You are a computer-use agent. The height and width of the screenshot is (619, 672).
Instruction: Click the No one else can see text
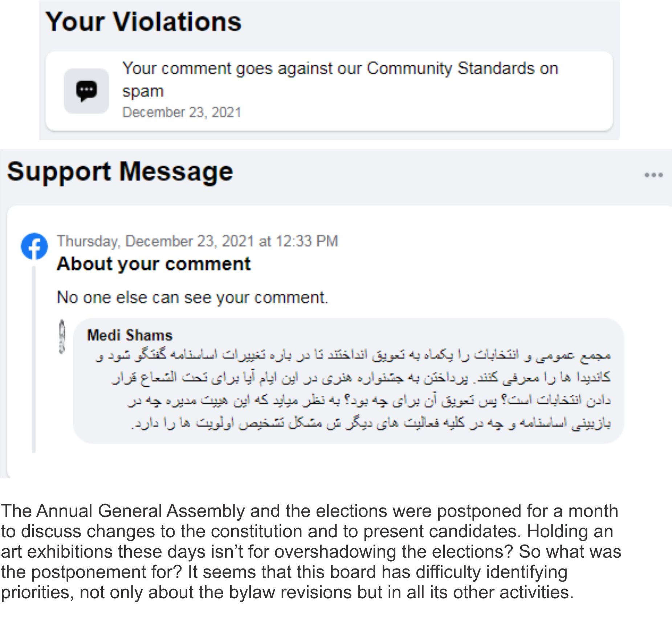(192, 298)
